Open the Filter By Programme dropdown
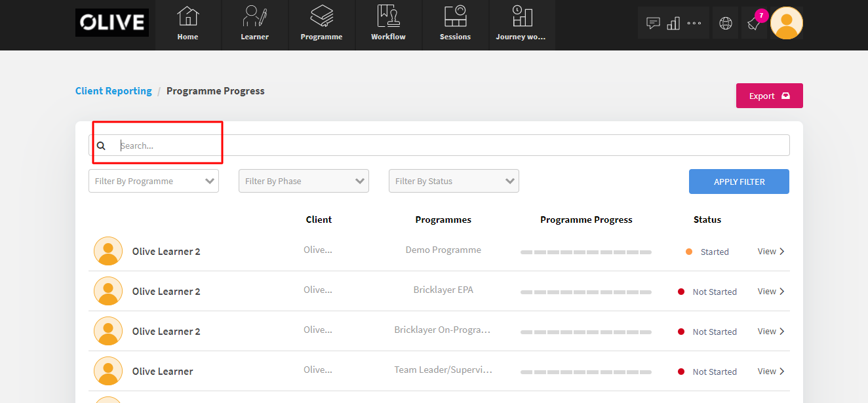The width and height of the screenshot is (868, 403). pyautogui.click(x=153, y=181)
